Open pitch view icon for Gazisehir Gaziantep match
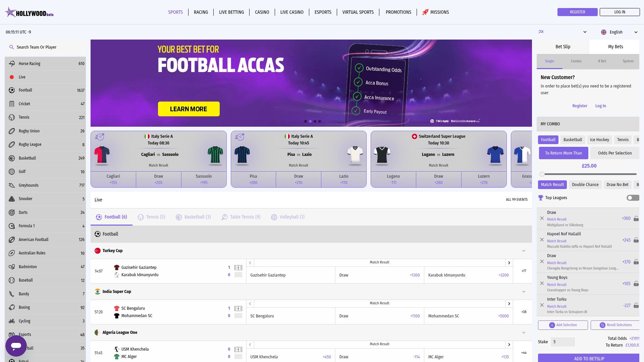 tap(238, 267)
